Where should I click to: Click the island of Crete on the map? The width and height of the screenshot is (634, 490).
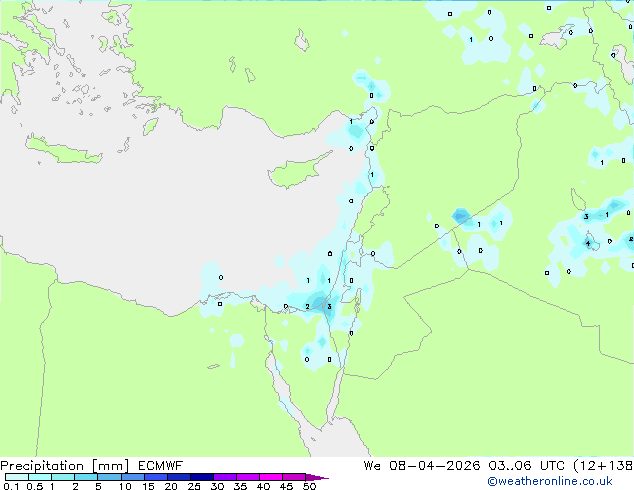tap(63, 150)
